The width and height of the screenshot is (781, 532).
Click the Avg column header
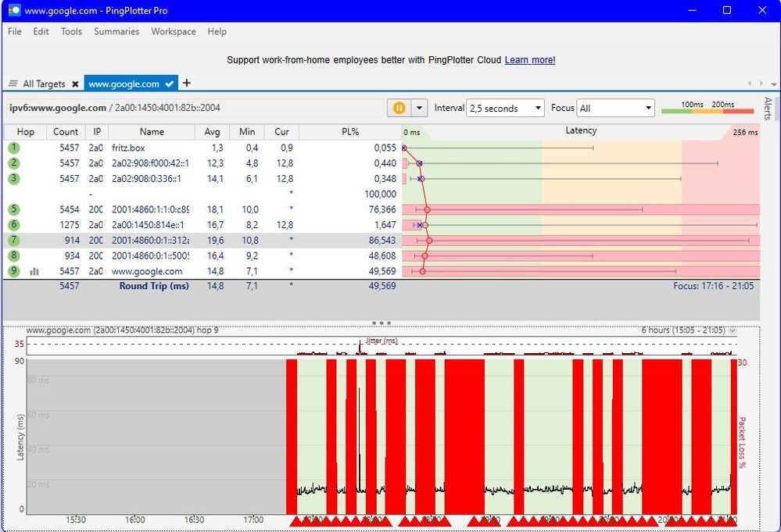pyautogui.click(x=212, y=132)
